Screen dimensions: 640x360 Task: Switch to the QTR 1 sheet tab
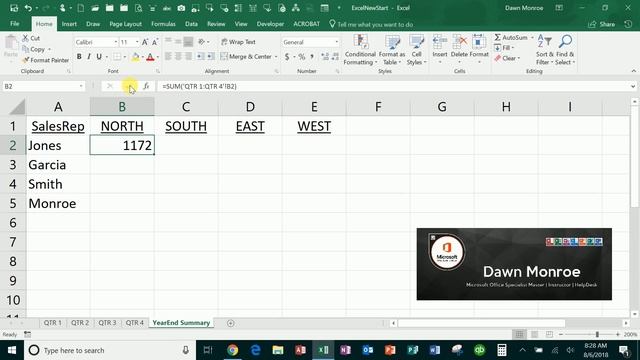pos(53,323)
